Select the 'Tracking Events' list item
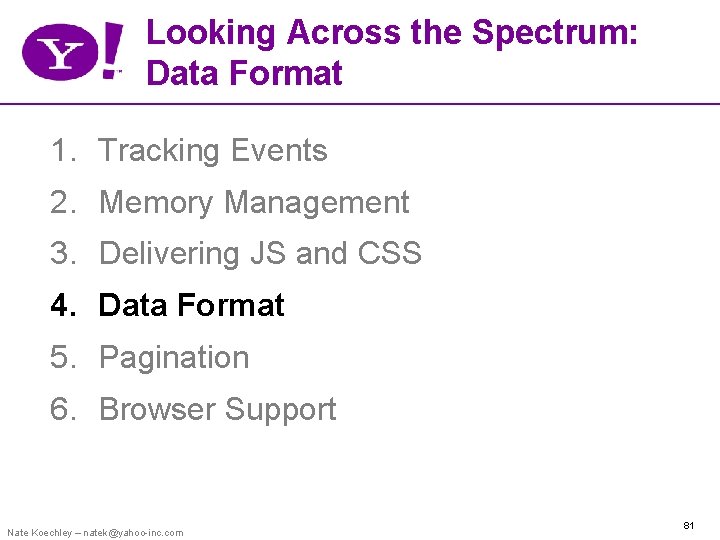 (x=213, y=151)
